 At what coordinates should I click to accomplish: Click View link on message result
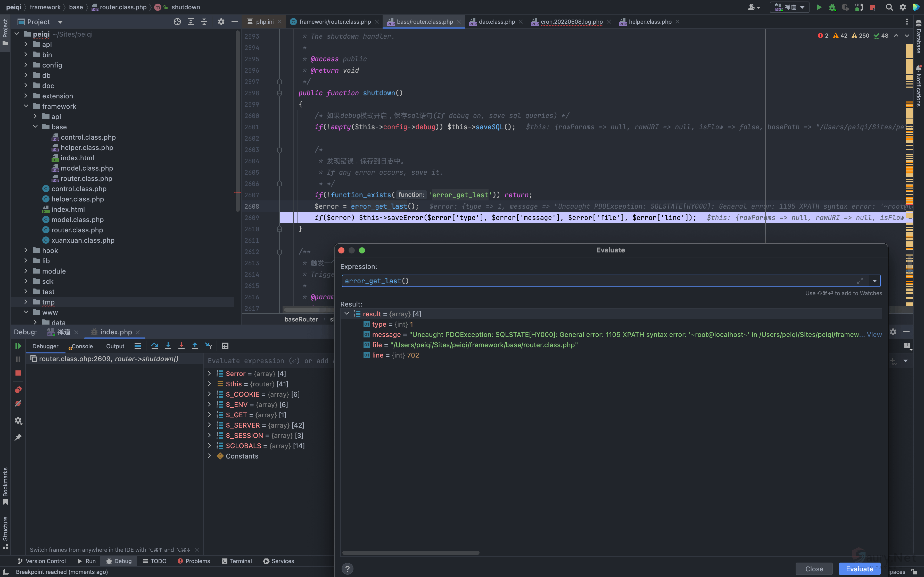(x=874, y=334)
